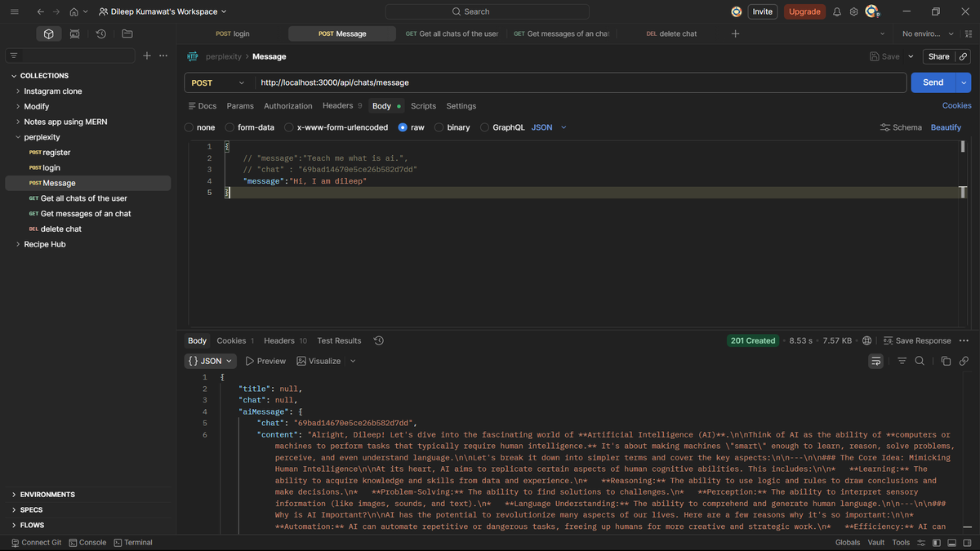Viewport: 980px width, 551px height.
Task: Open the hamburger main menu
Action: [14, 11]
